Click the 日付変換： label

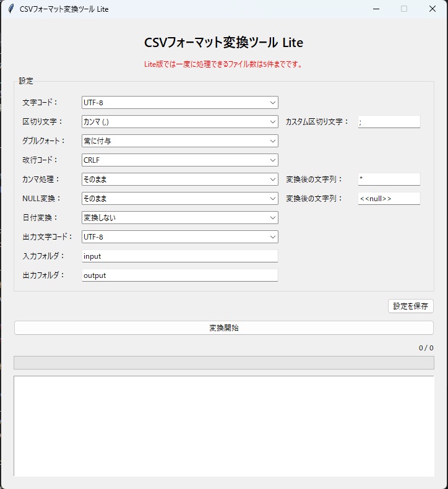pyautogui.click(x=40, y=218)
